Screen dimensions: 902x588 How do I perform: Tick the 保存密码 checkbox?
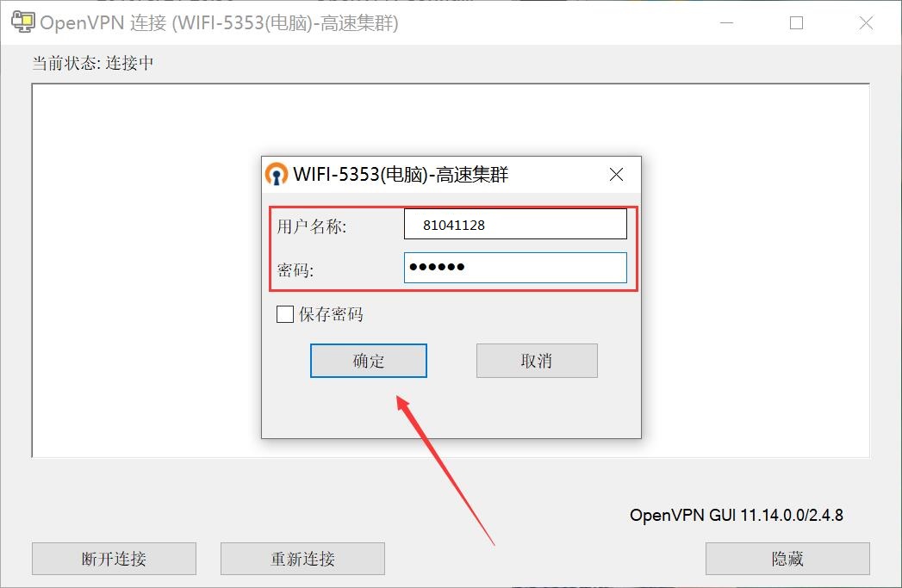pyautogui.click(x=285, y=314)
